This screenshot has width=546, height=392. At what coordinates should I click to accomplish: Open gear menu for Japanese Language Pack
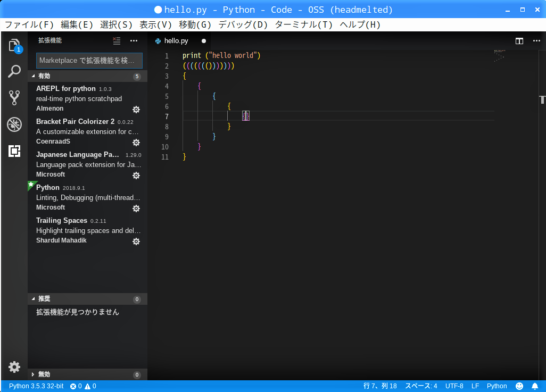136,176
